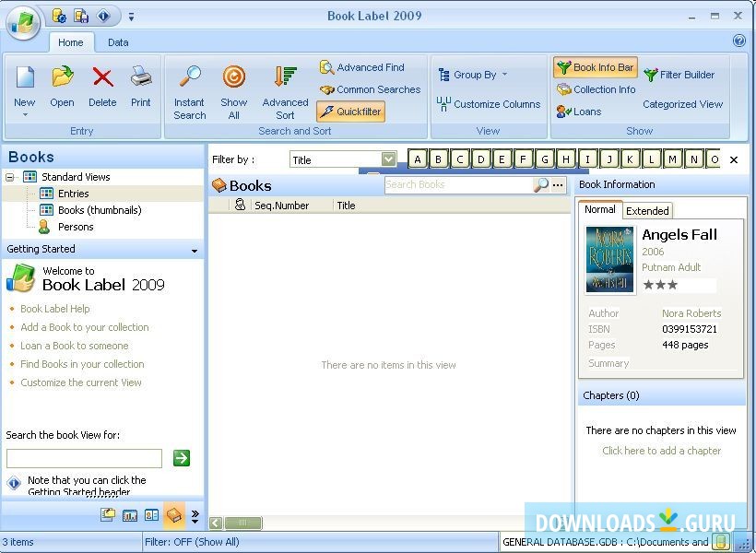Screen dimensions: 756x553
Task: Open the Filter Builder
Action: 679,75
